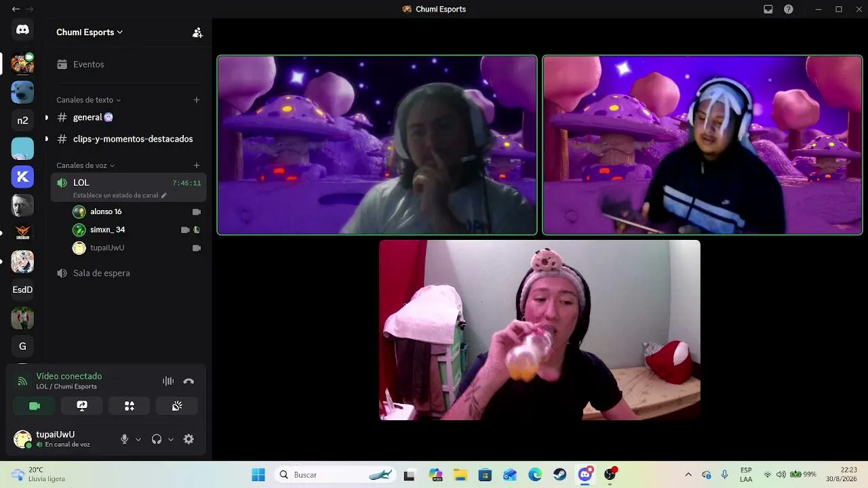
Task: Select the LOL voice channel
Action: (x=129, y=188)
